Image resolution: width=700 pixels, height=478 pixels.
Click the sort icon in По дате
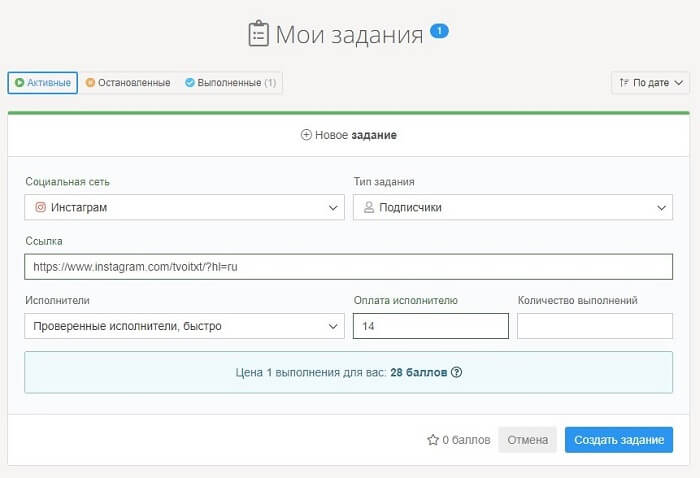(624, 83)
